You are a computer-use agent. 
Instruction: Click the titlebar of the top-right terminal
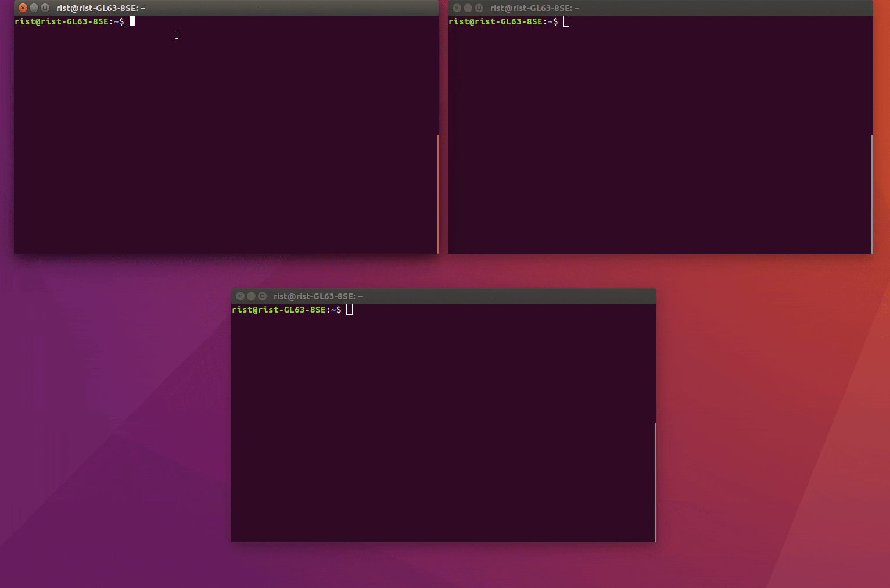[668, 8]
